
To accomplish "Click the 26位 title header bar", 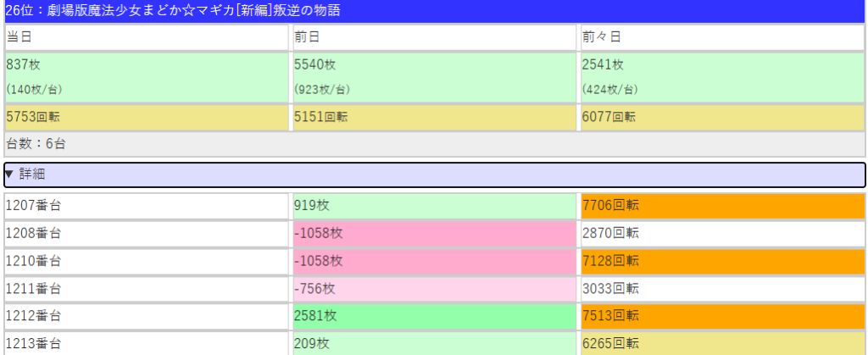I will tap(435, 11).
